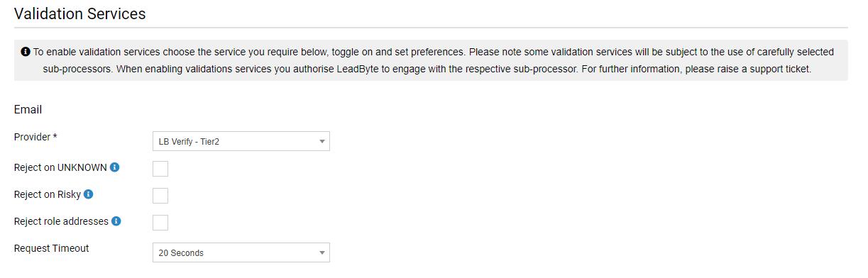Check the Reject role addresses box
The width and height of the screenshot is (868, 278).
coord(160,223)
